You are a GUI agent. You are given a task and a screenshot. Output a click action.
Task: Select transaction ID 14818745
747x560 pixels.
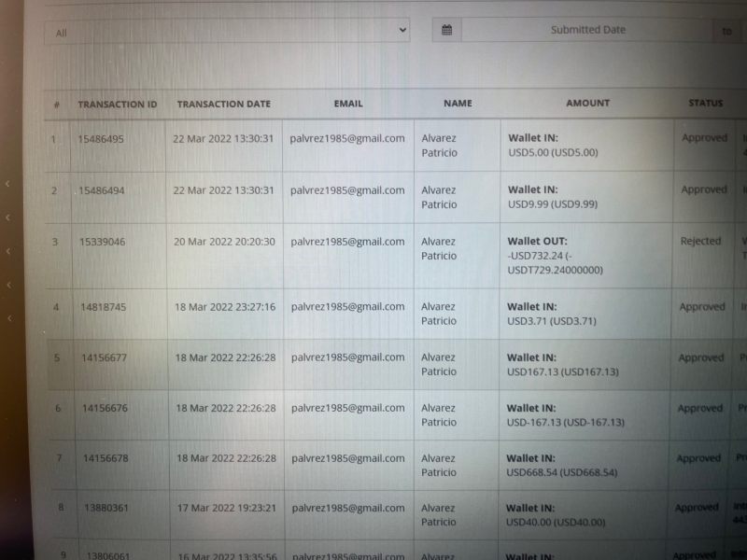pyautogui.click(x=104, y=307)
